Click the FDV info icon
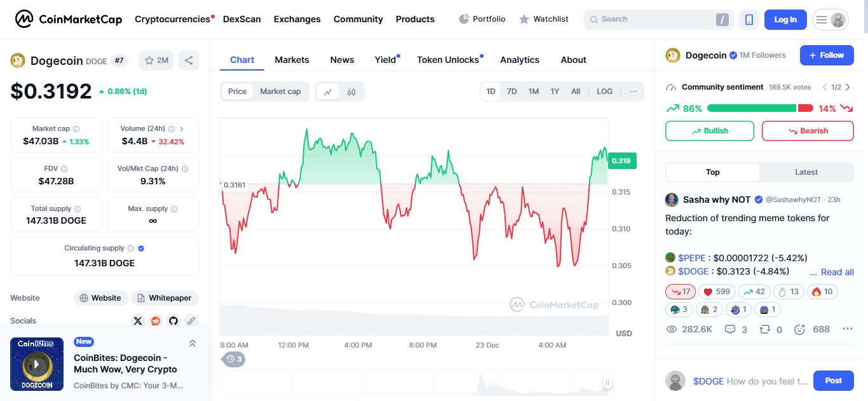Screen dimensions: 868x401 click(64, 168)
